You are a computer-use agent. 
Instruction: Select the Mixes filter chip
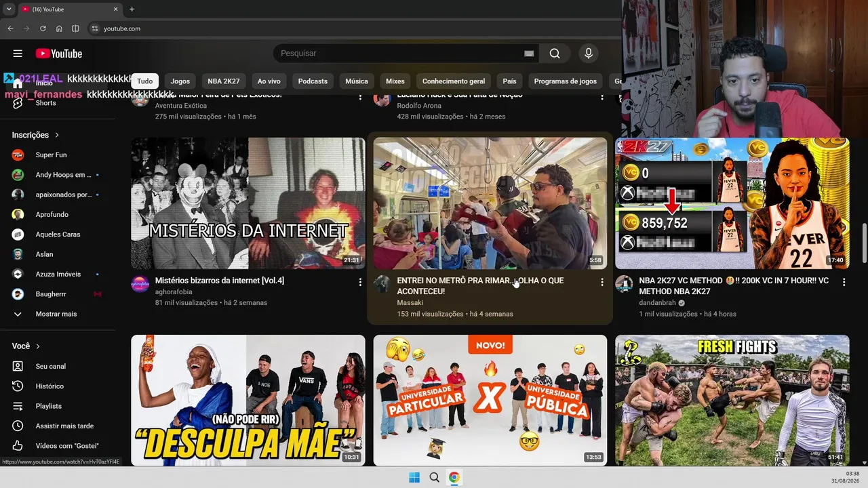[x=395, y=81]
